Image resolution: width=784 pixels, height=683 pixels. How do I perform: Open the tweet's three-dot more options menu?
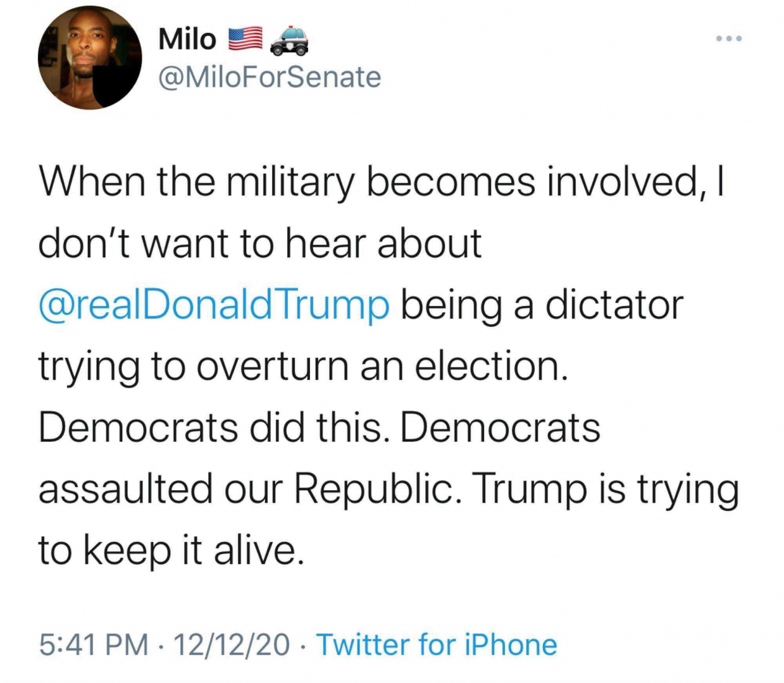pyautogui.click(x=728, y=39)
